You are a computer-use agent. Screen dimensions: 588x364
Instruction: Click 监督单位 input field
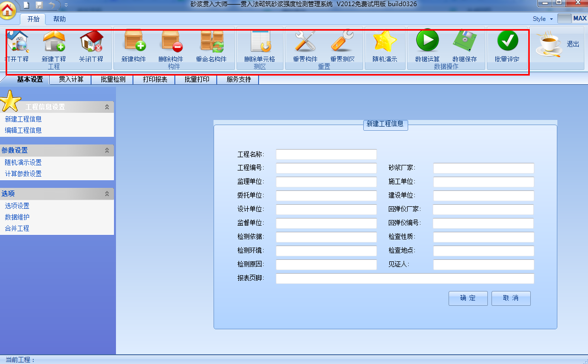click(326, 223)
